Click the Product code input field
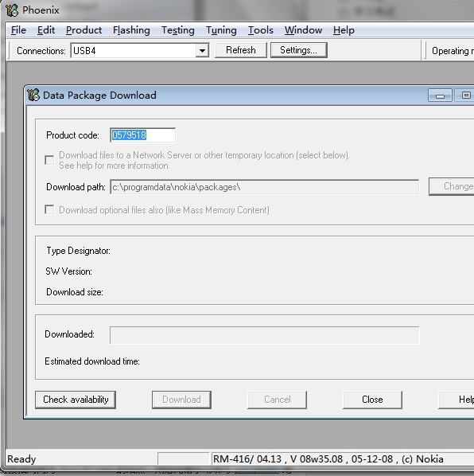 [142, 135]
